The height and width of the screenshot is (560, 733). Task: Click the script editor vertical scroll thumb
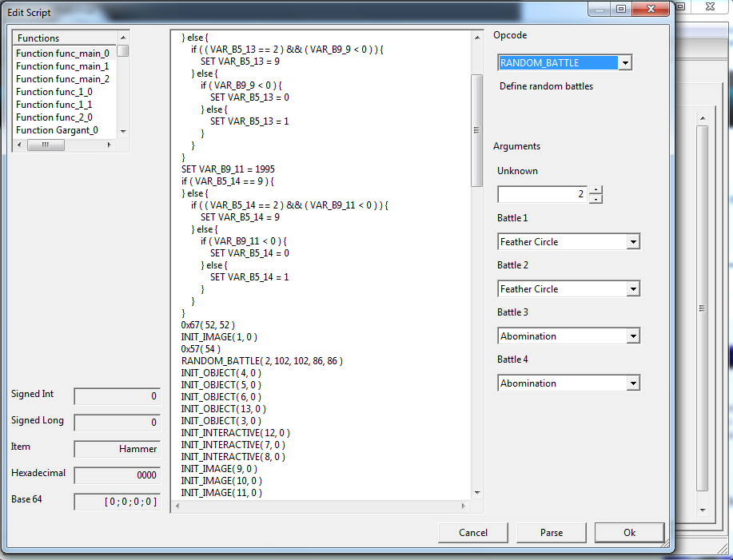[477, 130]
